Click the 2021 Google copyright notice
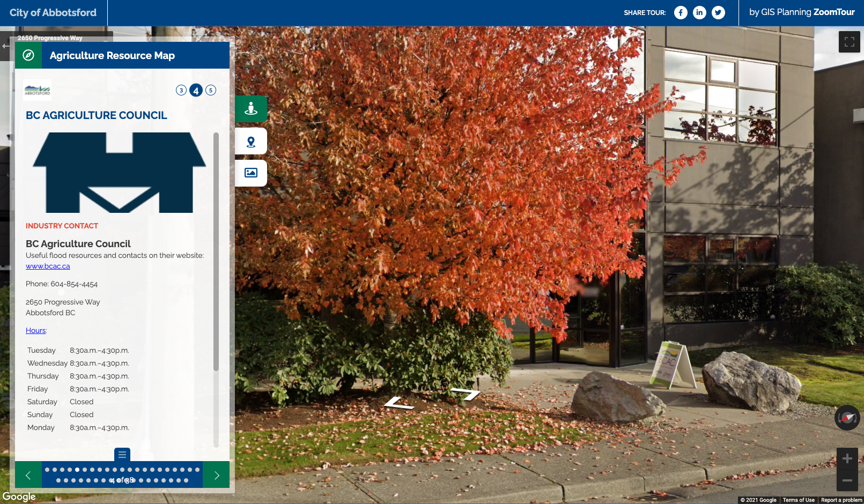Image resolution: width=864 pixels, height=504 pixels. point(758,500)
